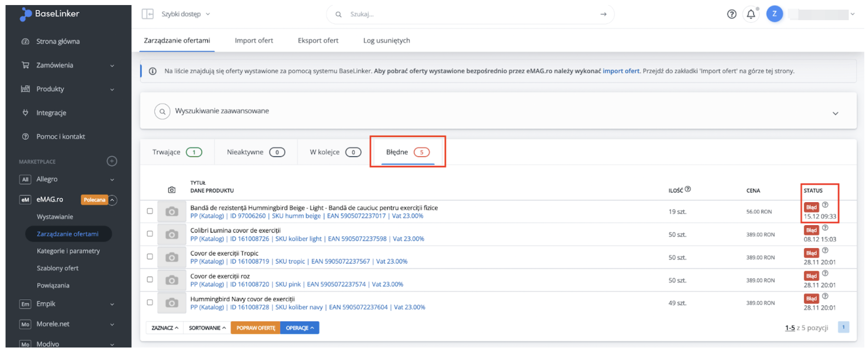Expand the Allegro marketplace section

[112, 180]
